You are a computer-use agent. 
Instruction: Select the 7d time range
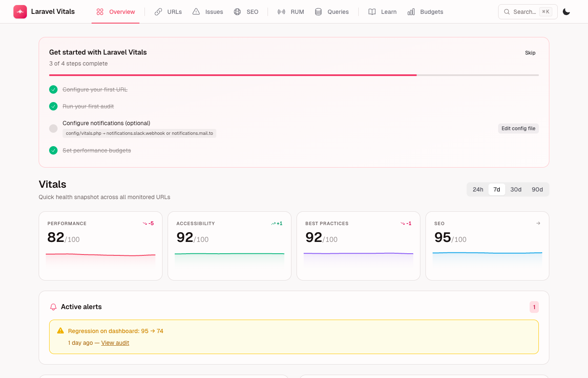tap(497, 189)
